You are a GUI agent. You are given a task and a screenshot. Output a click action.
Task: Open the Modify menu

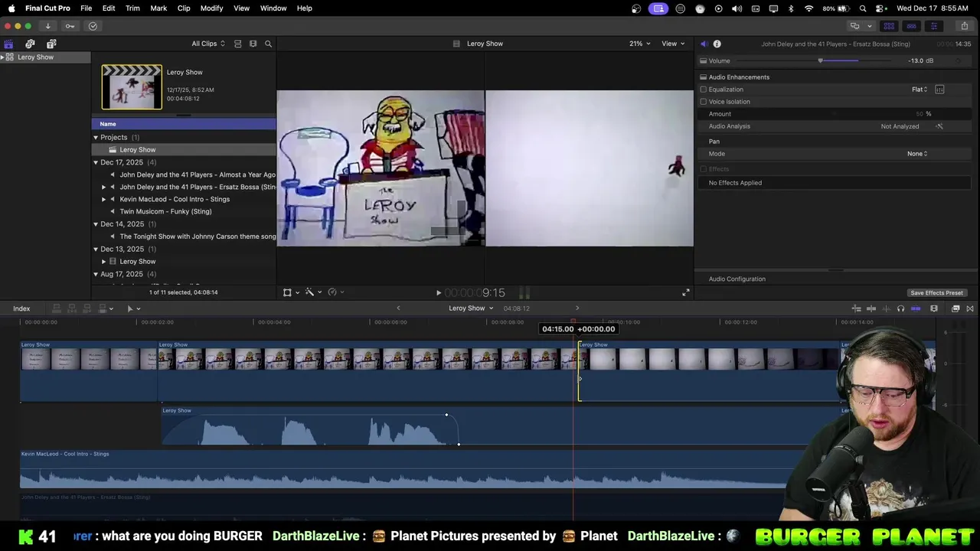212,8
